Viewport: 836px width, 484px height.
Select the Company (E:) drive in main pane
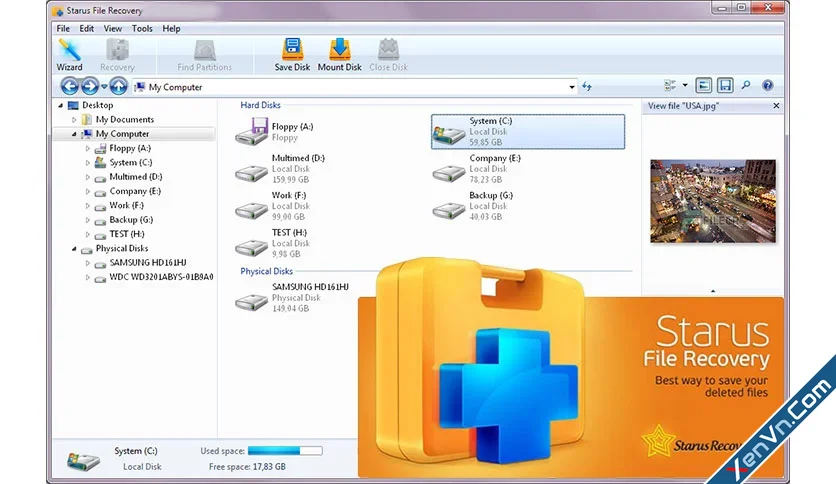[x=477, y=168]
